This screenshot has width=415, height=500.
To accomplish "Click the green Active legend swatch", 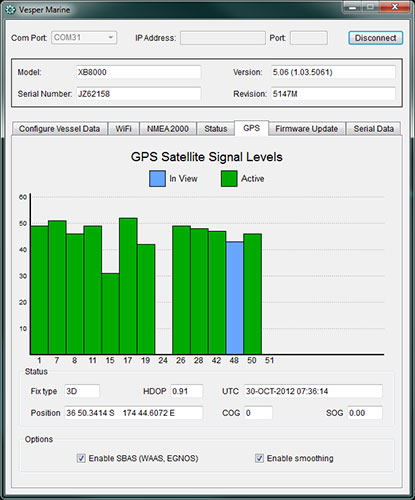I will [x=229, y=179].
